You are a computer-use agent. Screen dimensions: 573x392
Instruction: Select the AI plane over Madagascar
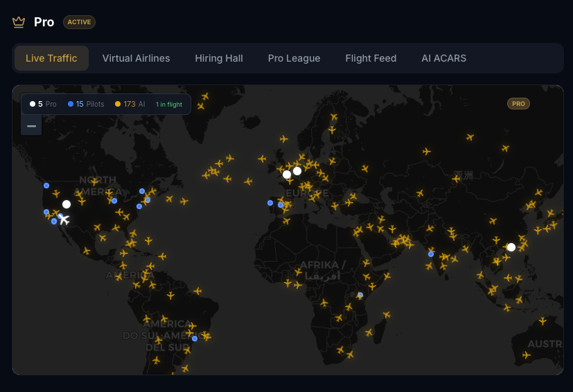tap(369, 332)
